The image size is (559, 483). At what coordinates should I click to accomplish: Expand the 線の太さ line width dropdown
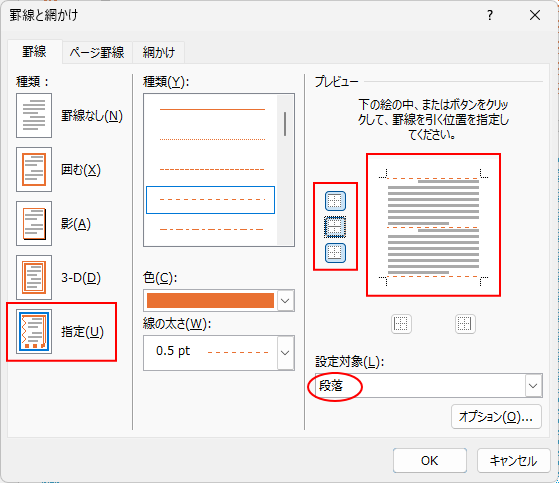tap(285, 353)
